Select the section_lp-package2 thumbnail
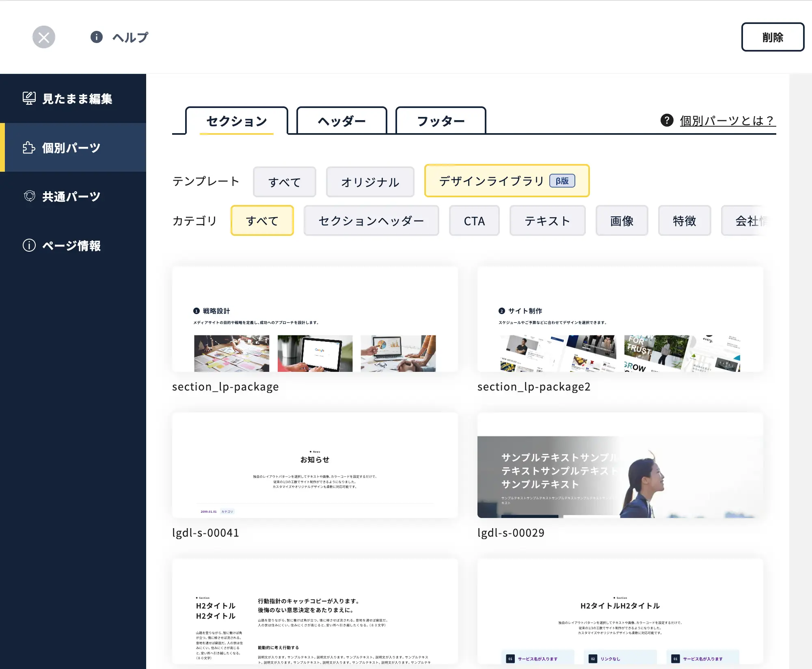Viewport: 812px width, 669px height. pos(620,319)
